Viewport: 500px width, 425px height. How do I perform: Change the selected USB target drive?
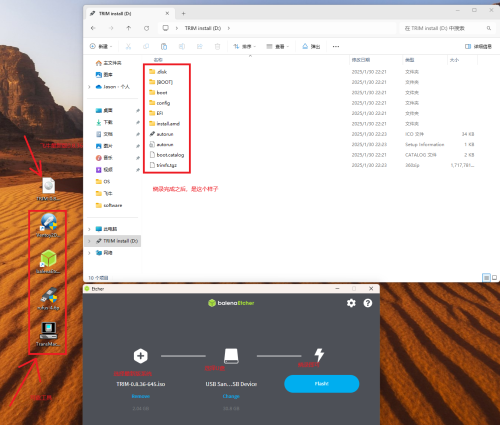(231, 396)
